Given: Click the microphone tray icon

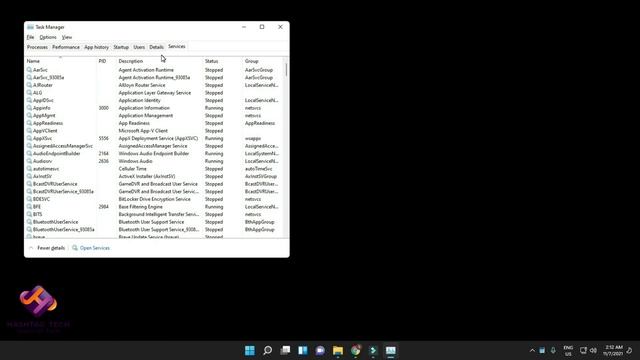Looking at the screenshot, I should (x=553, y=350).
